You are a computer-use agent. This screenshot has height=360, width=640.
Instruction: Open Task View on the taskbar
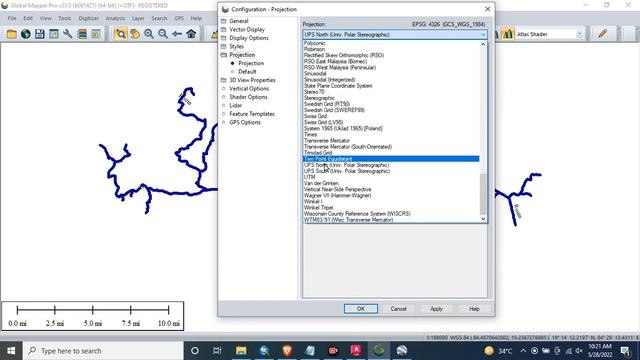pos(217,350)
